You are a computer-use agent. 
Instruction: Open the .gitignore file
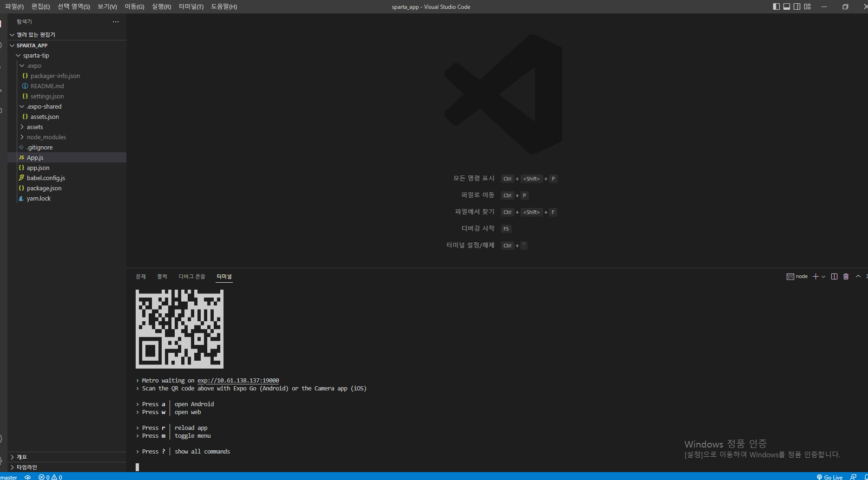[67, 148]
